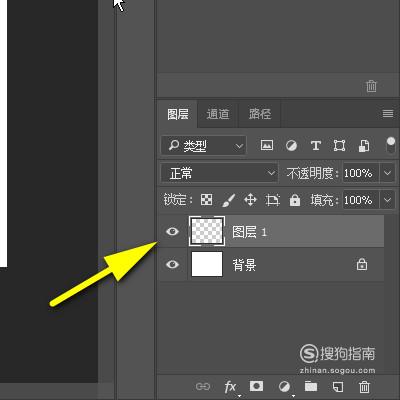Image resolution: width=400 pixels, height=400 pixels.
Task: Click the upper panel trash icon
Action: point(371,86)
